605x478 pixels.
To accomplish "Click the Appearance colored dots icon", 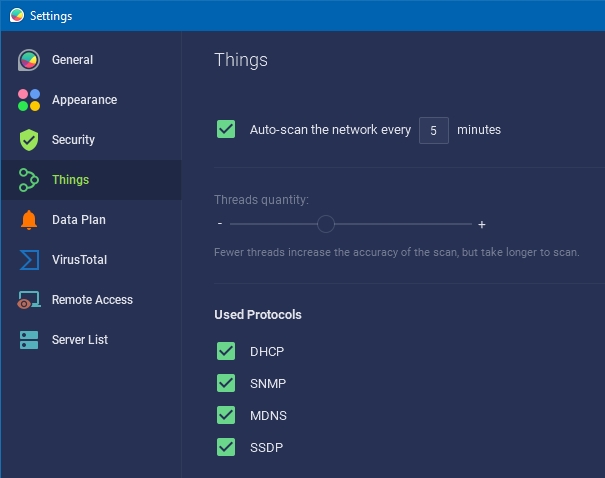I will (29, 100).
